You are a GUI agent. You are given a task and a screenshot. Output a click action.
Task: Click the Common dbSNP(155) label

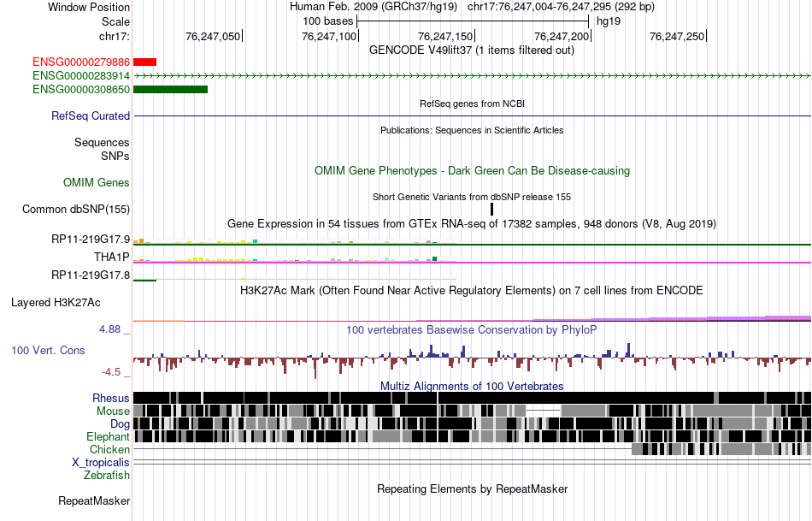pyautogui.click(x=76, y=210)
